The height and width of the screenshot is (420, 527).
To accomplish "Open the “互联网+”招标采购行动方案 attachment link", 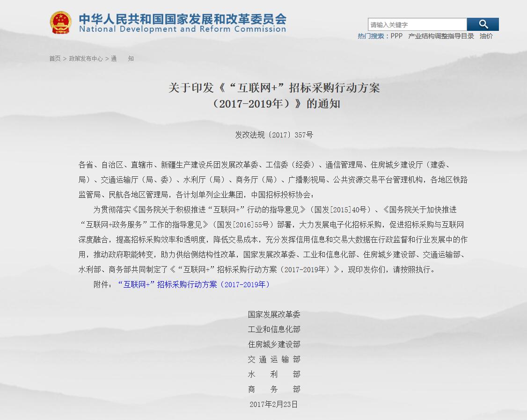I will pos(194,284).
